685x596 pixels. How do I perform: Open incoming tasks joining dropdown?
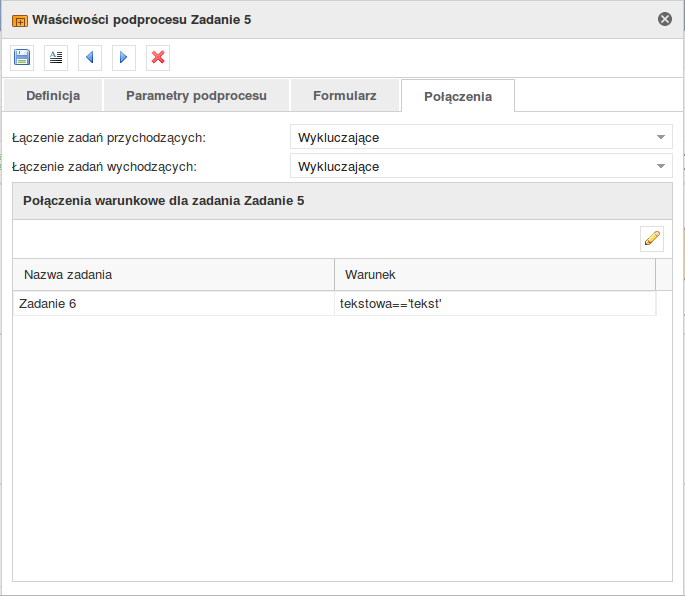(x=481, y=137)
